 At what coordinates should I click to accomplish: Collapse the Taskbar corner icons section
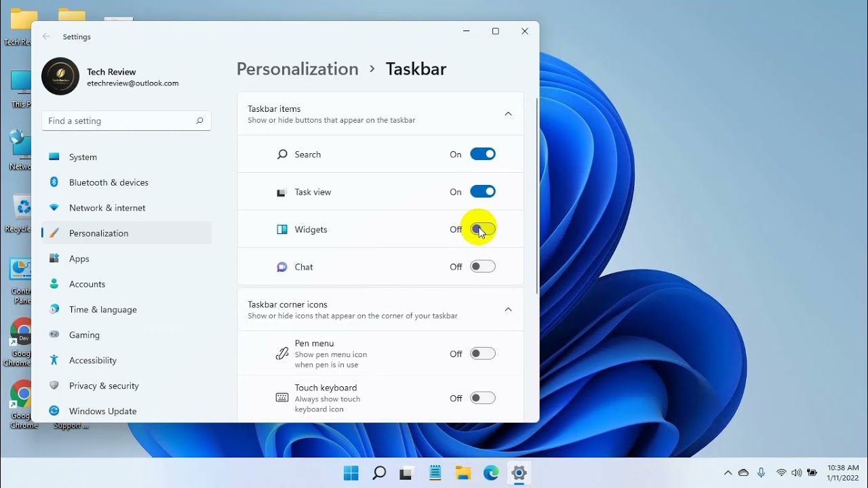coord(508,310)
